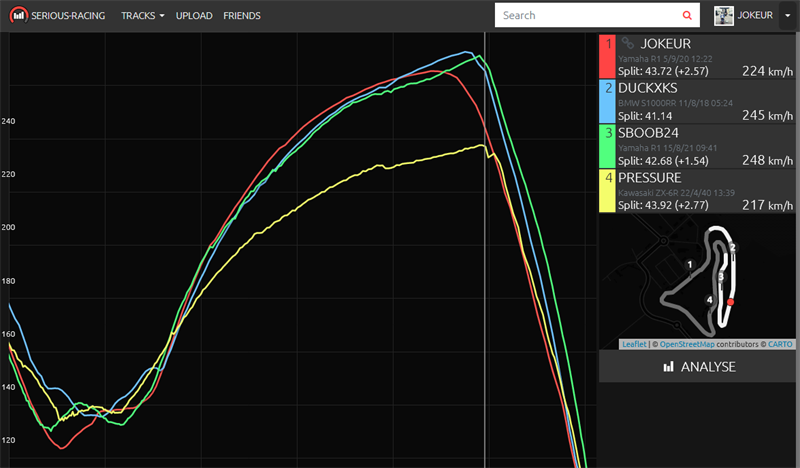Select rider name PRESSURE

(649, 178)
